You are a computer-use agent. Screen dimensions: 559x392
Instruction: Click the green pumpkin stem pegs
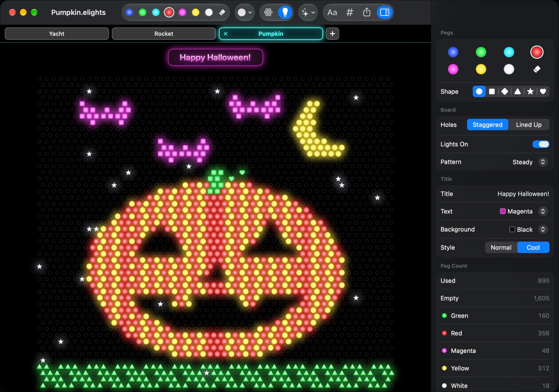pos(215,182)
